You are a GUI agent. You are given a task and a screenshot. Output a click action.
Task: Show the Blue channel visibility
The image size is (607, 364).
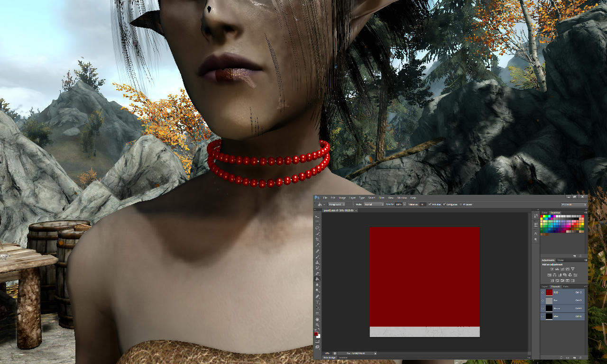click(543, 316)
